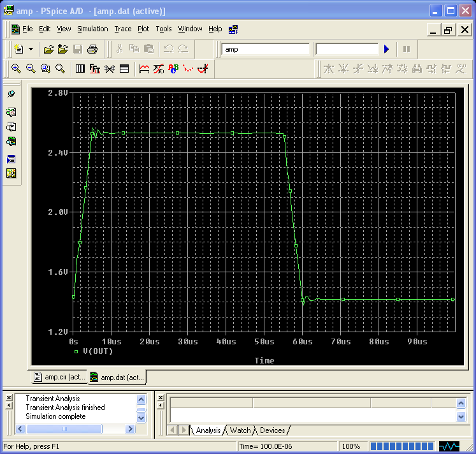Viewport: 476px width, 454px height.
Task: Click the Cursor Peak icon
Action: [328, 69]
